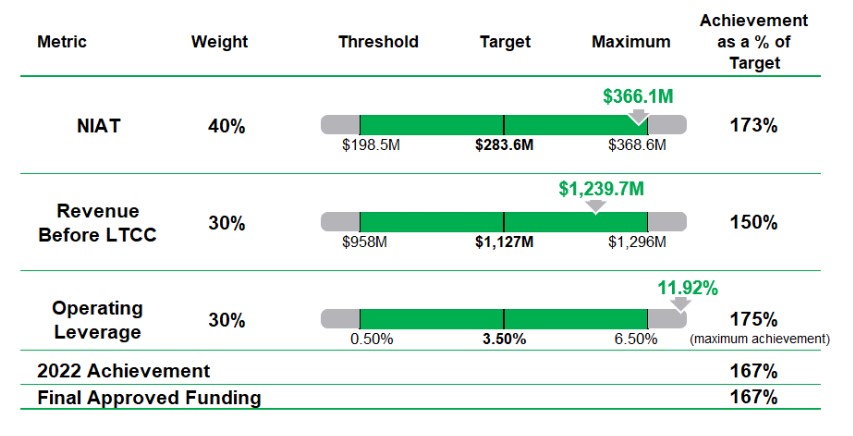Click the Threshold column header
Image resolution: width=853 pixels, height=436 pixels.
tap(378, 42)
